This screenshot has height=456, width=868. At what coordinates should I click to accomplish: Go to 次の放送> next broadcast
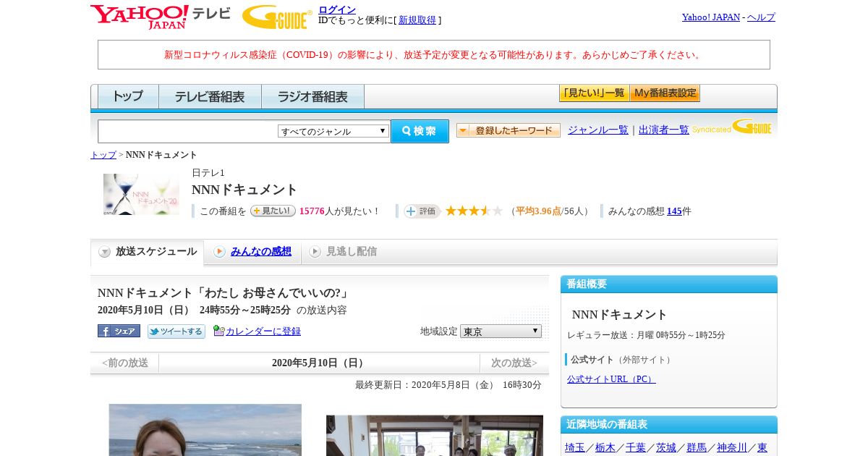coord(514,363)
